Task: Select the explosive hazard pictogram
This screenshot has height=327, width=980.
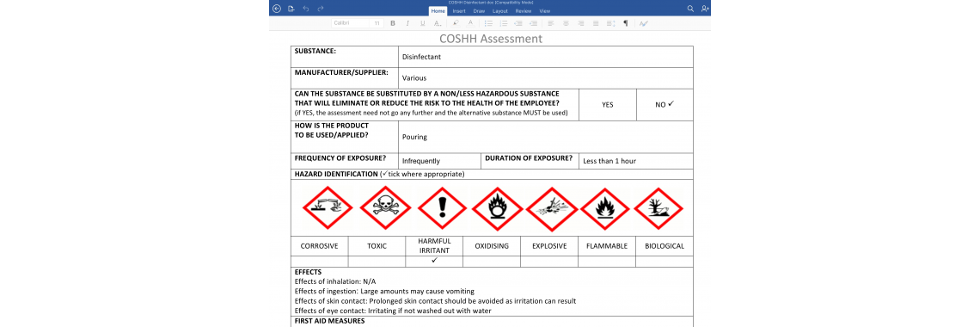Action: pos(552,208)
